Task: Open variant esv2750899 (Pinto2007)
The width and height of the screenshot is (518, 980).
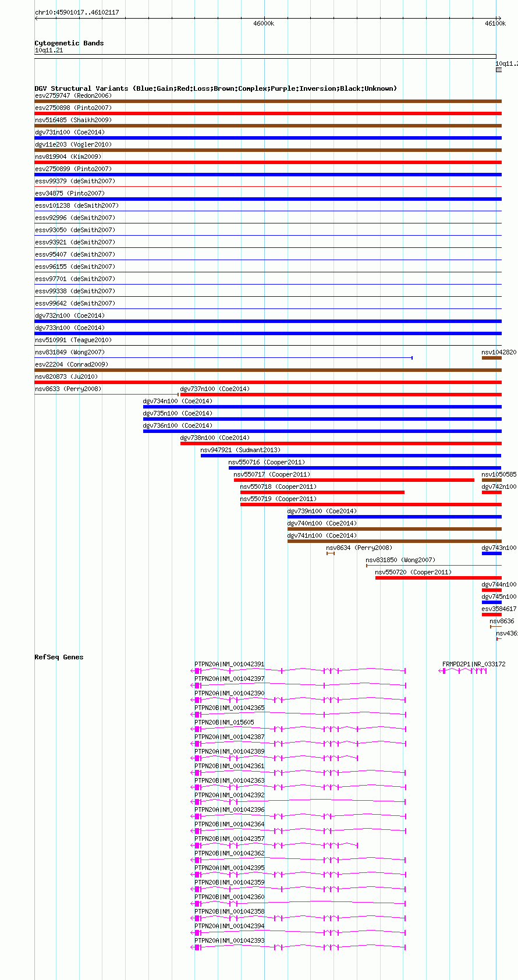Action: pyautogui.click(x=73, y=169)
